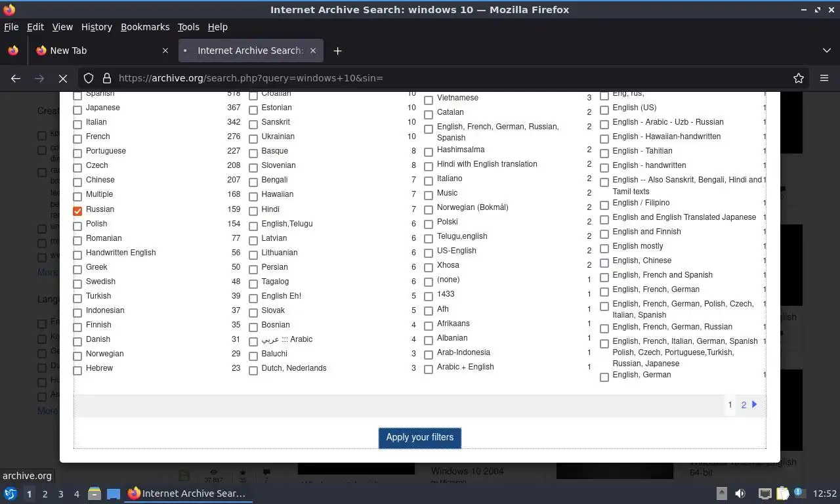Viewport: 840px width, 504px height.
Task: Click the show desktop taskbar icon
Action: tap(114, 493)
